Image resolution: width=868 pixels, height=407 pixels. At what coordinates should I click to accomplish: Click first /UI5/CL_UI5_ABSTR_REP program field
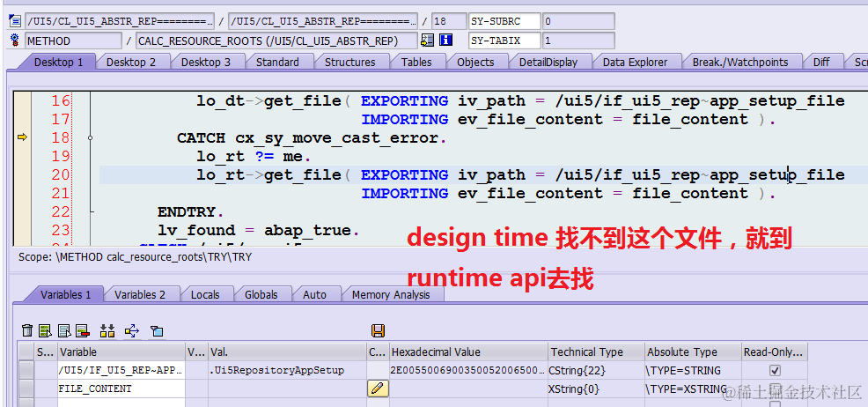click(120, 22)
